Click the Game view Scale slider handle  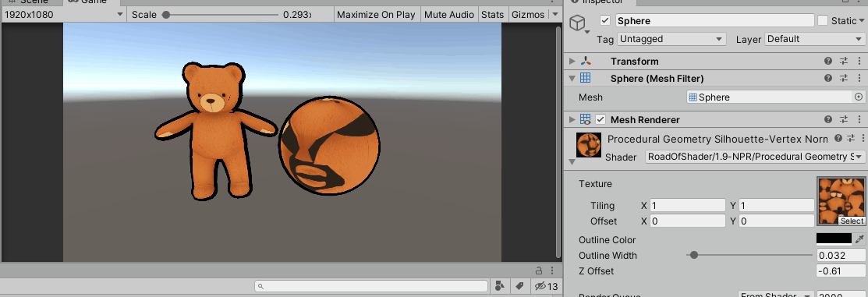[x=165, y=14]
